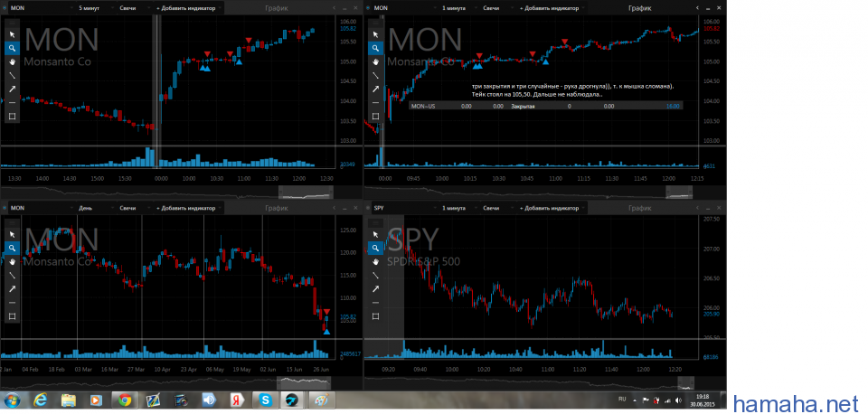868x414 pixels.
Task: Click the 'График' title of the SPY panel
Action: pyautogui.click(x=640, y=208)
